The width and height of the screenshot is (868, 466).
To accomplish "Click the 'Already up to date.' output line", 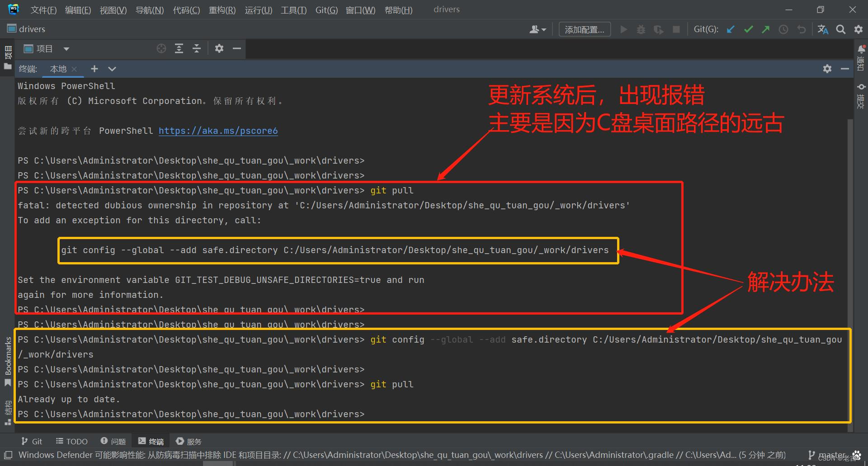I will pyautogui.click(x=69, y=399).
